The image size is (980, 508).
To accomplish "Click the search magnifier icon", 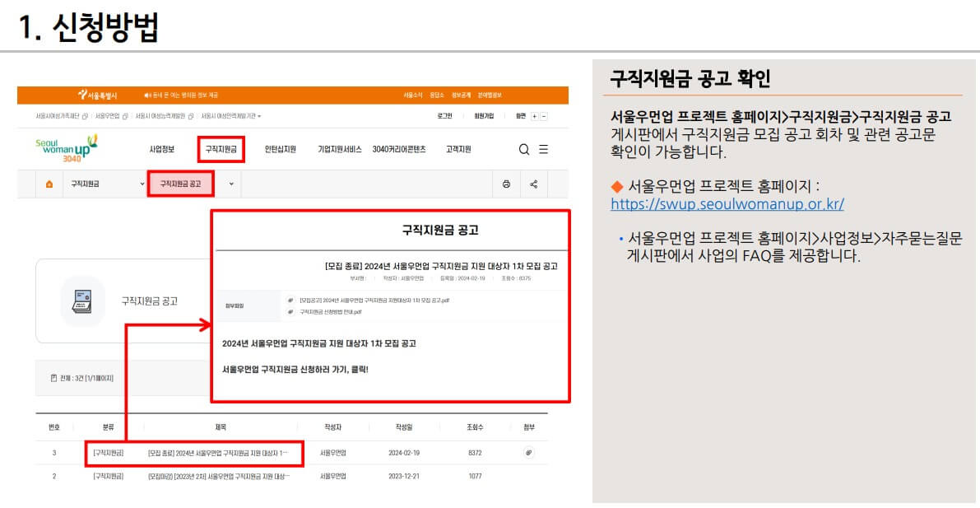I will (x=524, y=150).
